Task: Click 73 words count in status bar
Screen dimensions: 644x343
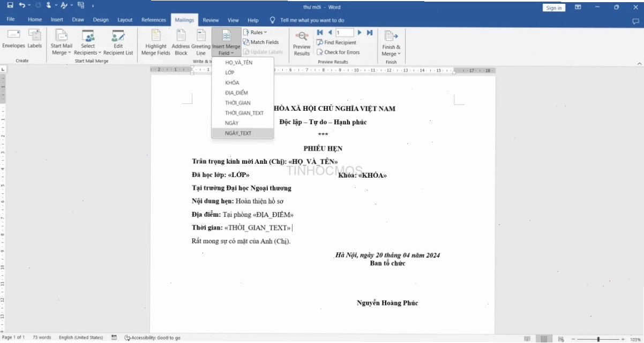Action: point(42,338)
